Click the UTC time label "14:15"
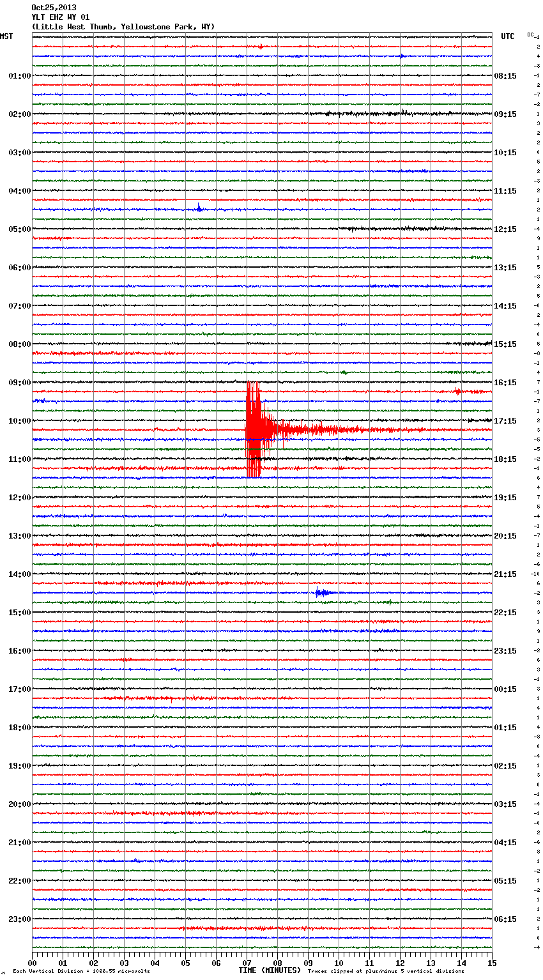The width and height of the screenshot is (543, 980). click(x=505, y=306)
